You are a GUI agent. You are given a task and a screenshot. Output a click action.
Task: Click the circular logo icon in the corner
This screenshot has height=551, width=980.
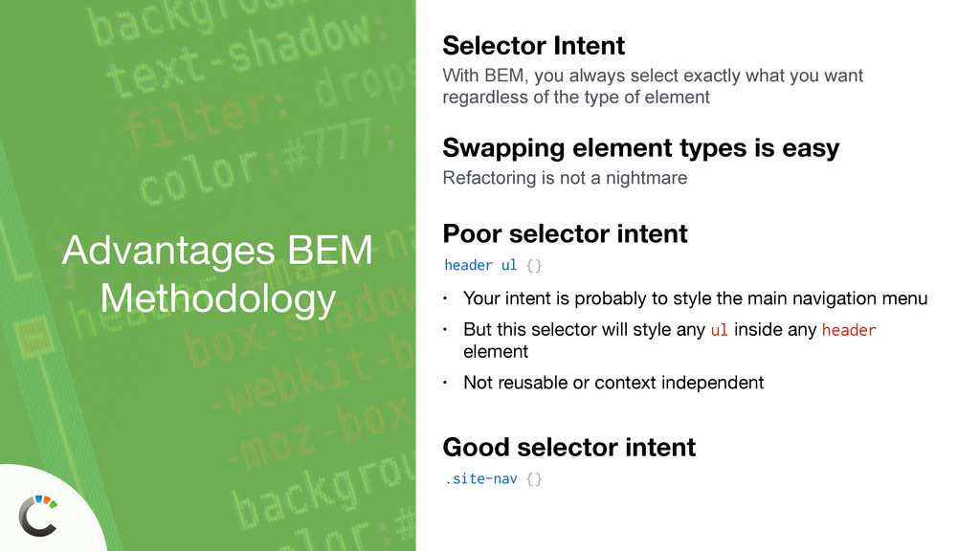[x=36, y=516]
